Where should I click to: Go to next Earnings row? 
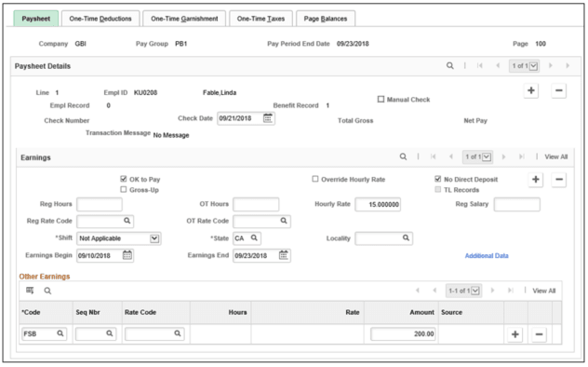pos(503,156)
